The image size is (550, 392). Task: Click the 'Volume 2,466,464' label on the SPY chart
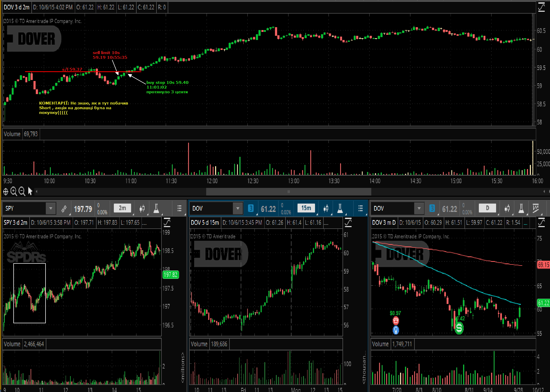[24, 344]
